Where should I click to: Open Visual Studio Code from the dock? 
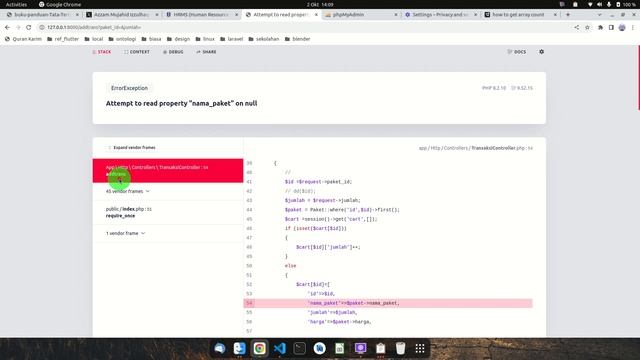(280, 348)
